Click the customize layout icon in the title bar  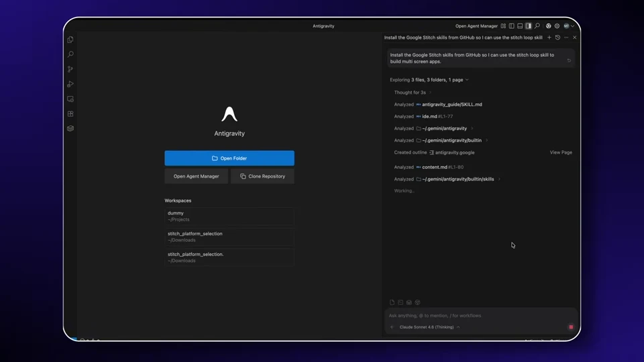click(x=503, y=26)
